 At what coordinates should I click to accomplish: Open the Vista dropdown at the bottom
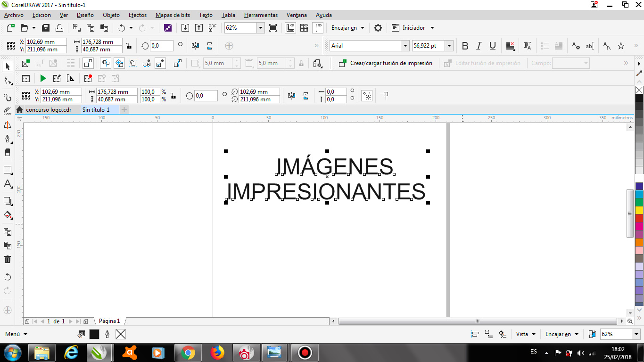pos(526,334)
